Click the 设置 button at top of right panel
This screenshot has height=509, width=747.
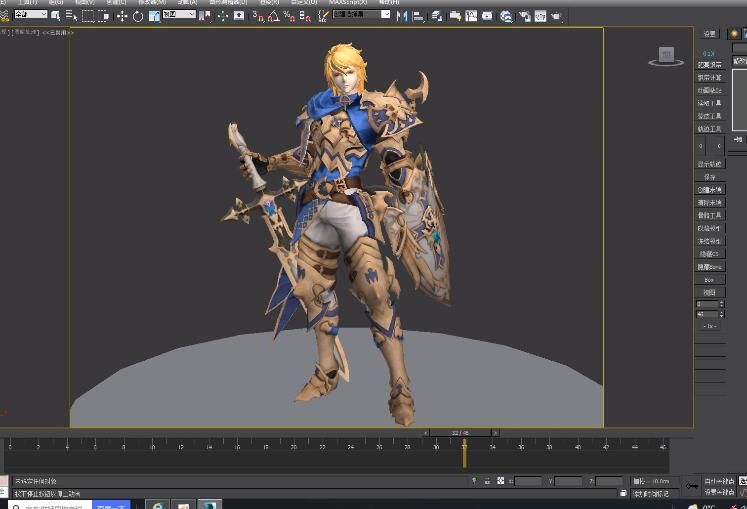click(710, 33)
